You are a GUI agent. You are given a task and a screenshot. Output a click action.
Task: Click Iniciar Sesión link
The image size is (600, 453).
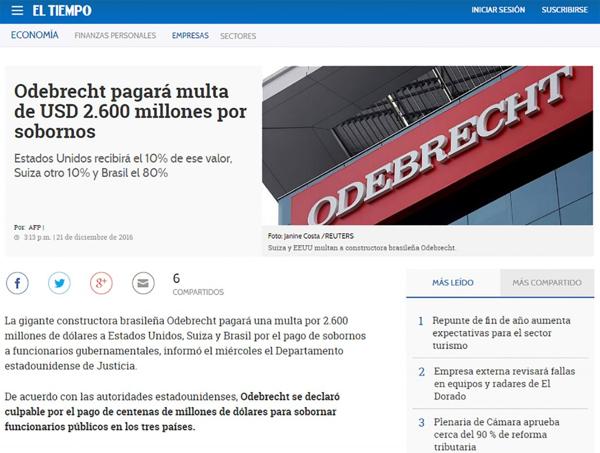click(x=498, y=11)
